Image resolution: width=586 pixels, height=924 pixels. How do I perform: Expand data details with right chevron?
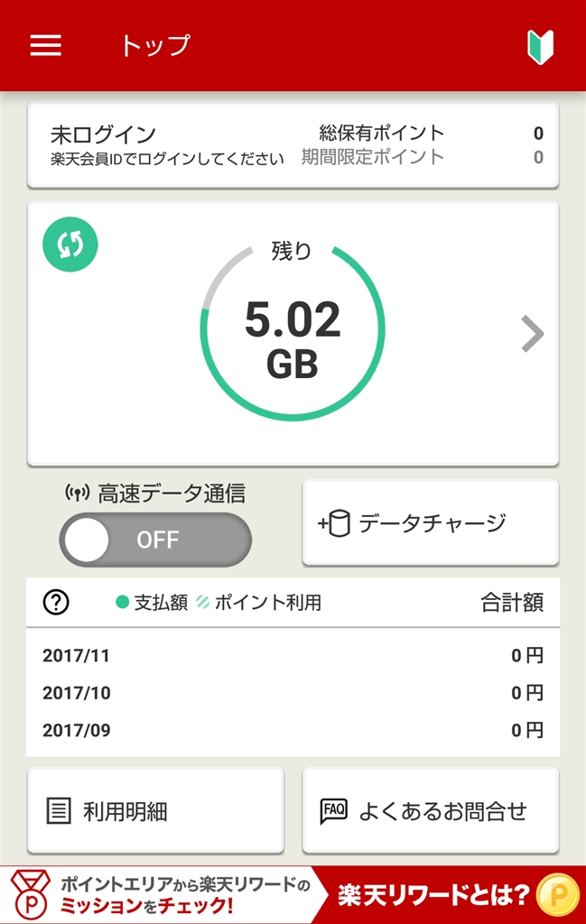pyautogui.click(x=533, y=335)
